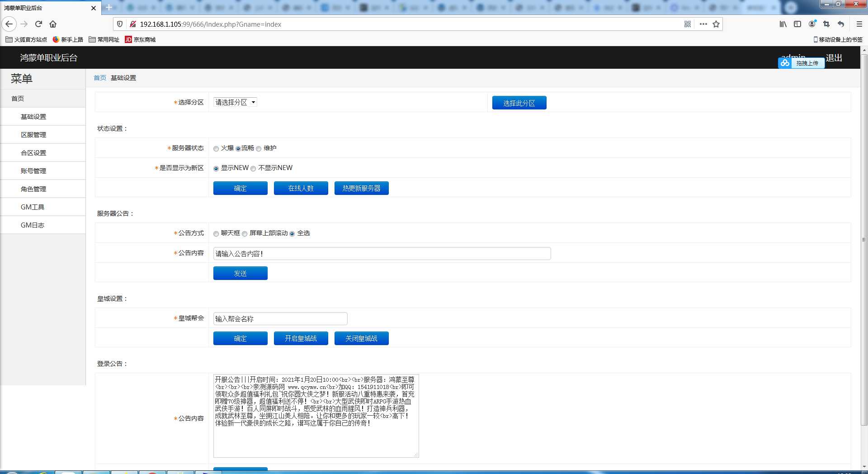Select the 火爆 server status radio
Viewport: 868px width, 474px height.
coord(216,149)
